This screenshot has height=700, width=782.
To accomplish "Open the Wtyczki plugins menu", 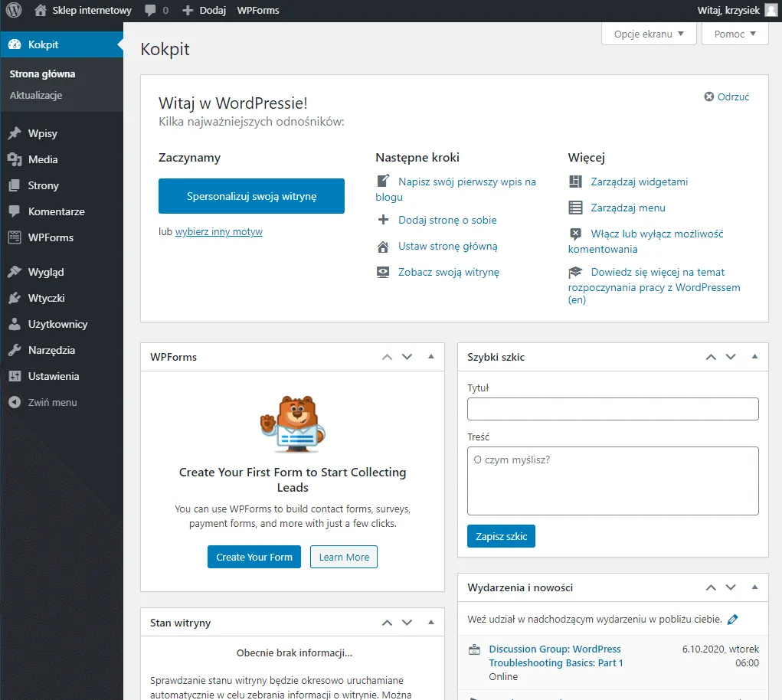I will (61, 298).
